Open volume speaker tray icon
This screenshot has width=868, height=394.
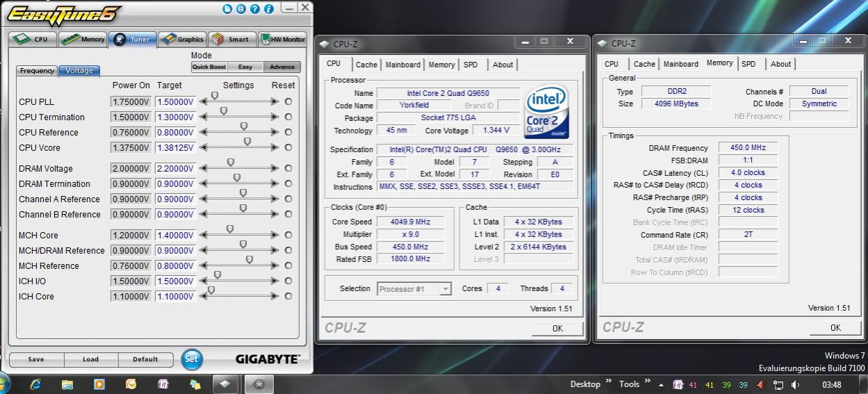[795, 384]
